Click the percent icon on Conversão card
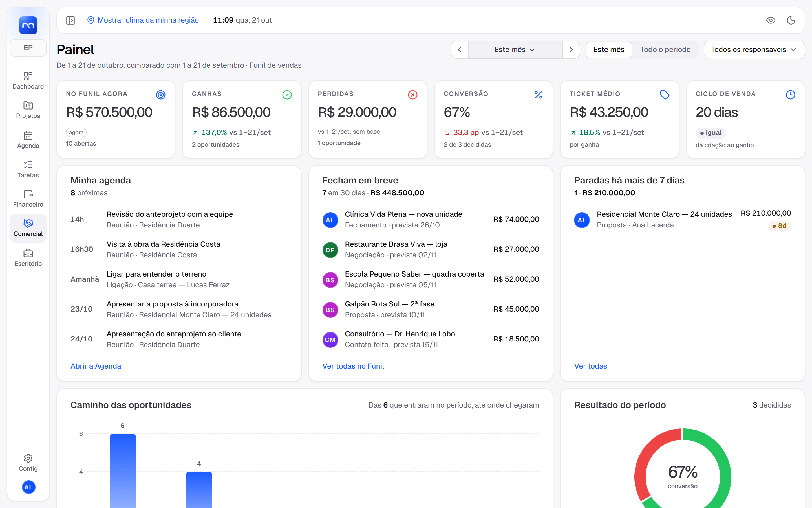 coord(539,95)
